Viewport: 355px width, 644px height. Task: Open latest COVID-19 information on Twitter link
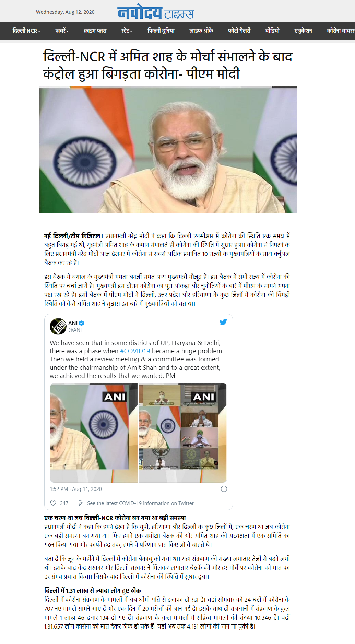(x=140, y=503)
